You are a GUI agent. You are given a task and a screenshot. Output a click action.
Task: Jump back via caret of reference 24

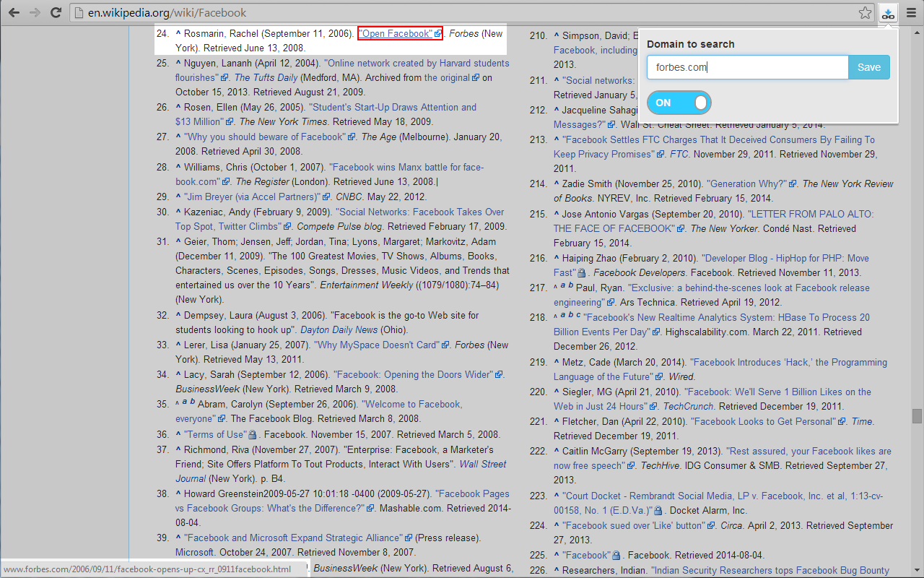pyautogui.click(x=178, y=33)
